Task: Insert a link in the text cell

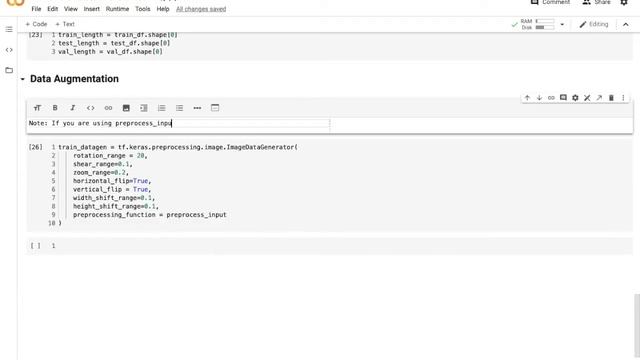Action: [x=108, y=108]
